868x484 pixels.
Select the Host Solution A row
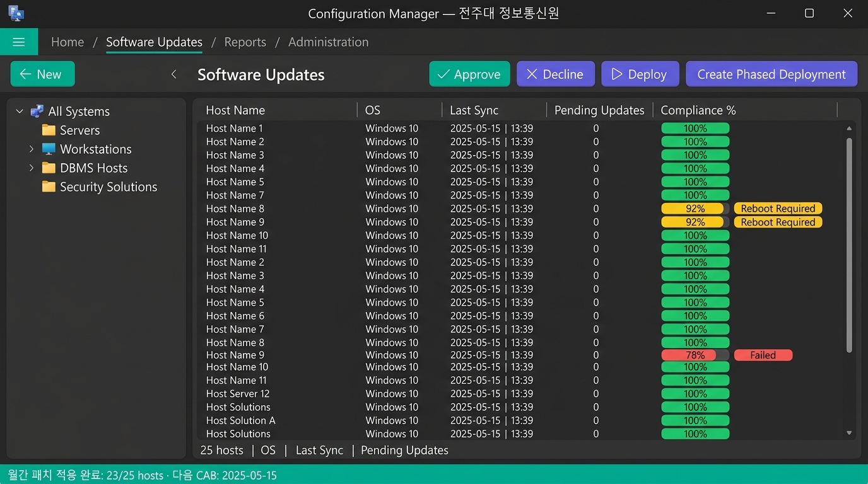(520, 420)
